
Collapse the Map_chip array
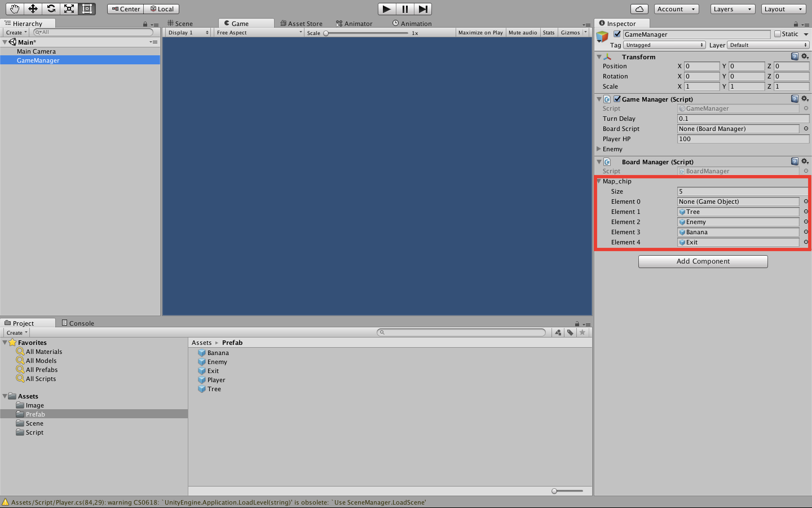tap(599, 181)
